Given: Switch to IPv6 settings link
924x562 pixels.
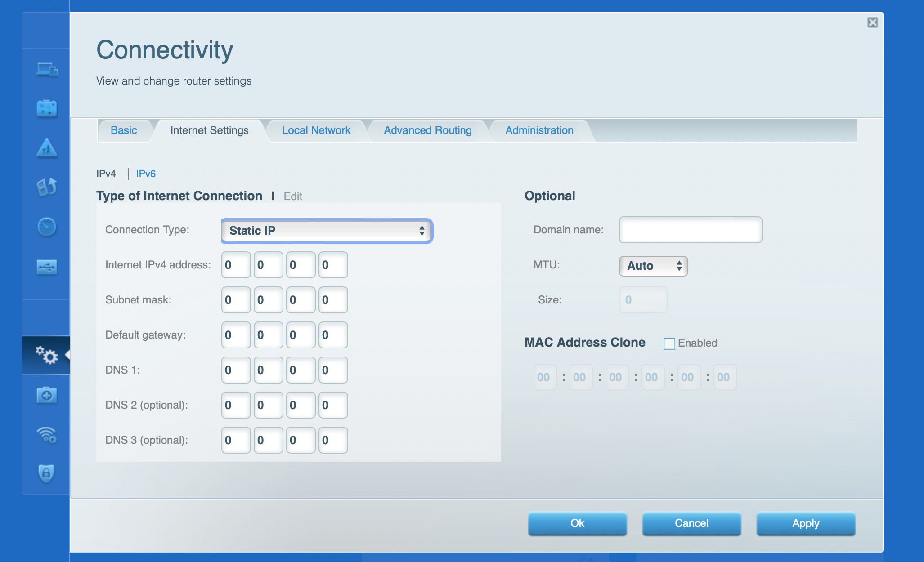Looking at the screenshot, I should pyautogui.click(x=146, y=174).
